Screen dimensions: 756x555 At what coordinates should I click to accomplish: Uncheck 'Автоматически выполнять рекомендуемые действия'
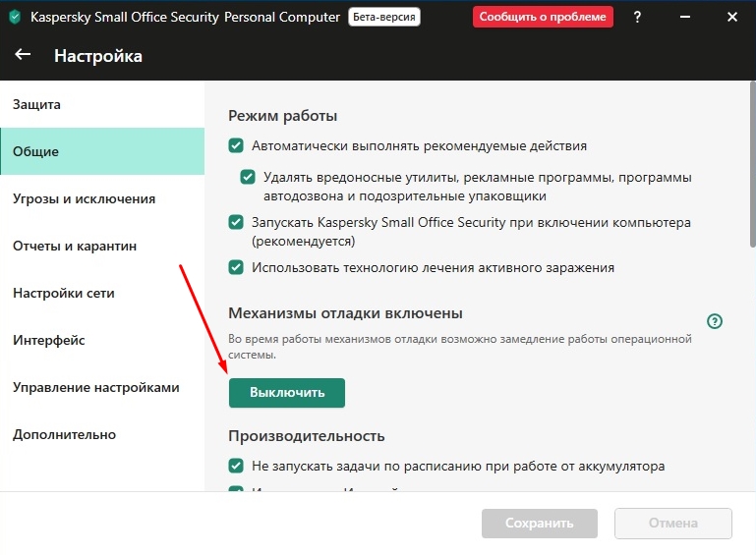(x=236, y=145)
